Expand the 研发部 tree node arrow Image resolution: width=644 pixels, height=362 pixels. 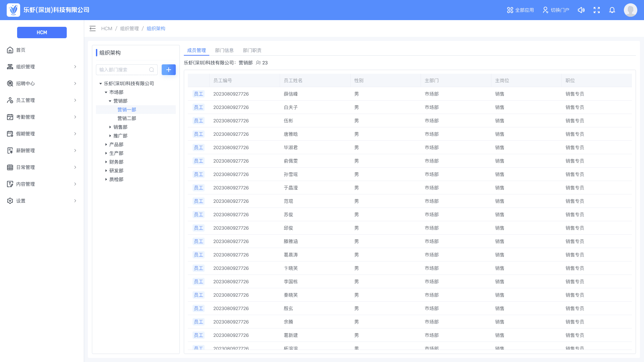coord(106,171)
